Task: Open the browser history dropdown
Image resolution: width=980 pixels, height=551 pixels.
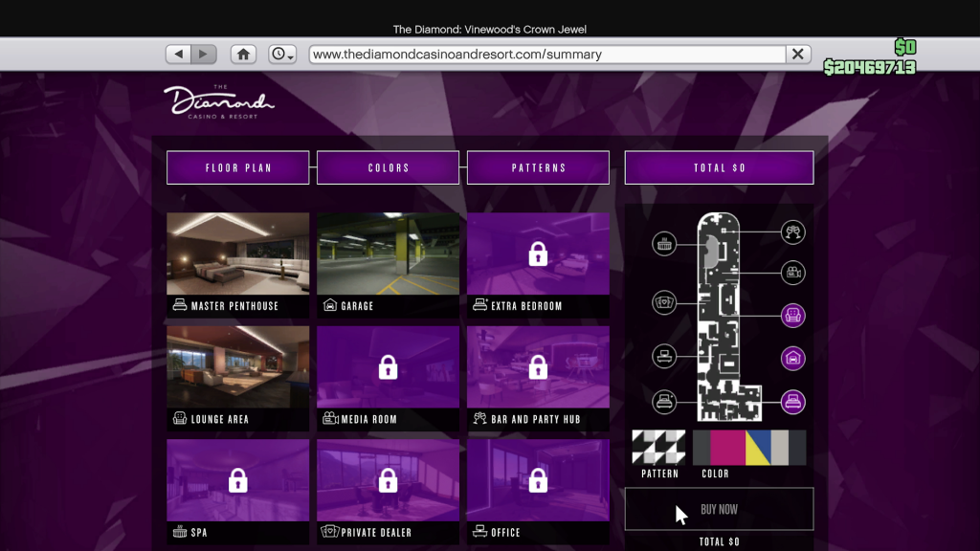Action: click(282, 55)
